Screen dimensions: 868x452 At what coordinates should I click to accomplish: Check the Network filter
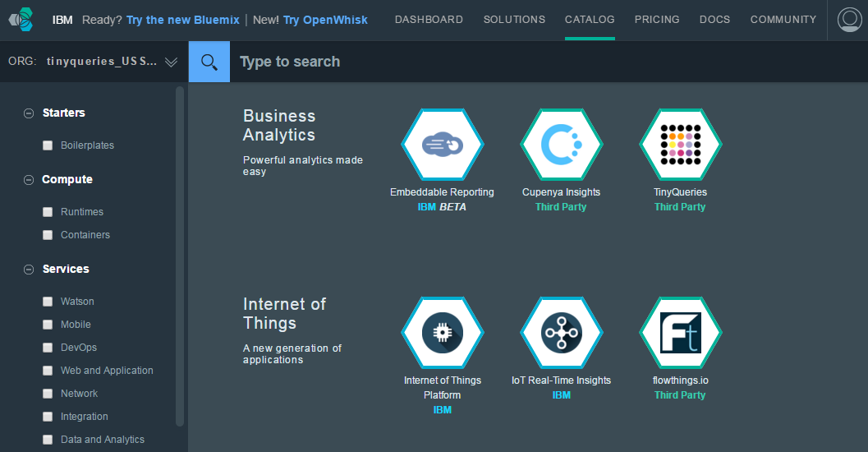[48, 394]
